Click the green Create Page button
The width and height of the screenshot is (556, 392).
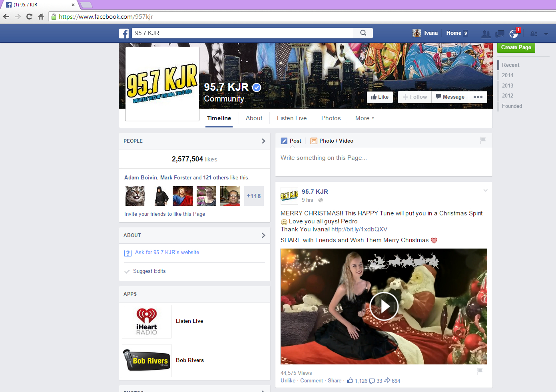pos(516,47)
